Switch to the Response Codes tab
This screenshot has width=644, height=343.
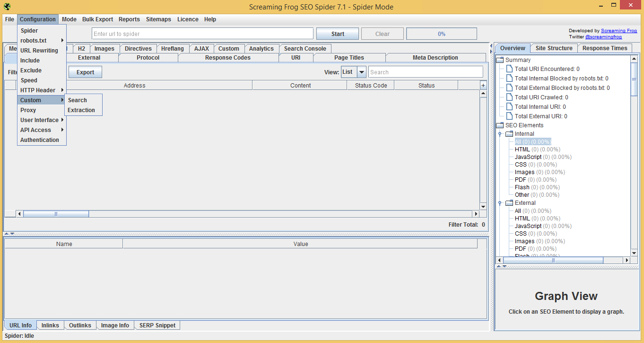pos(228,58)
